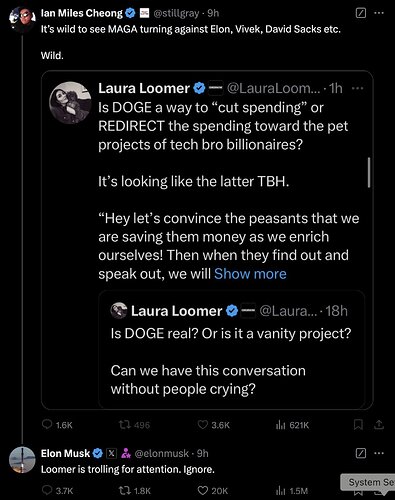This screenshot has height=500, width=395.
Task: Open Grok icon on Elon Musk's reply
Action: [361, 453]
